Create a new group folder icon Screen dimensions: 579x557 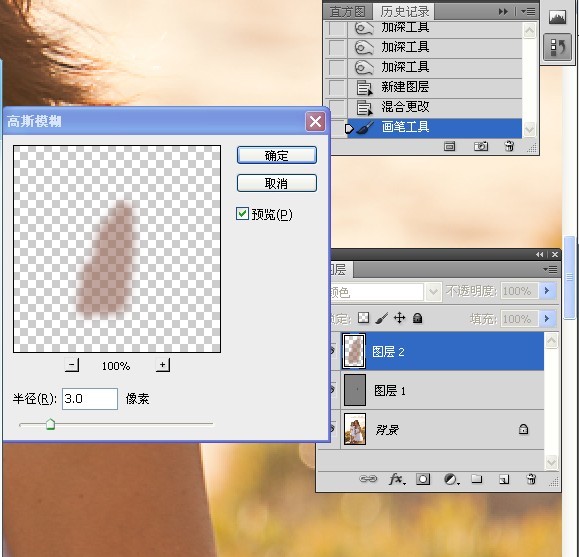[477, 479]
